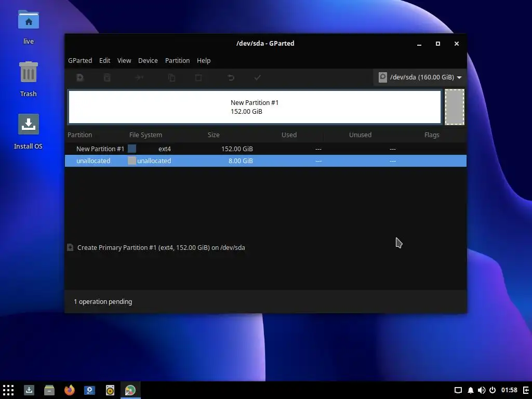The image size is (532, 399).
Task: Click the logout icon at taskbar end
Action: pyautogui.click(x=526, y=390)
